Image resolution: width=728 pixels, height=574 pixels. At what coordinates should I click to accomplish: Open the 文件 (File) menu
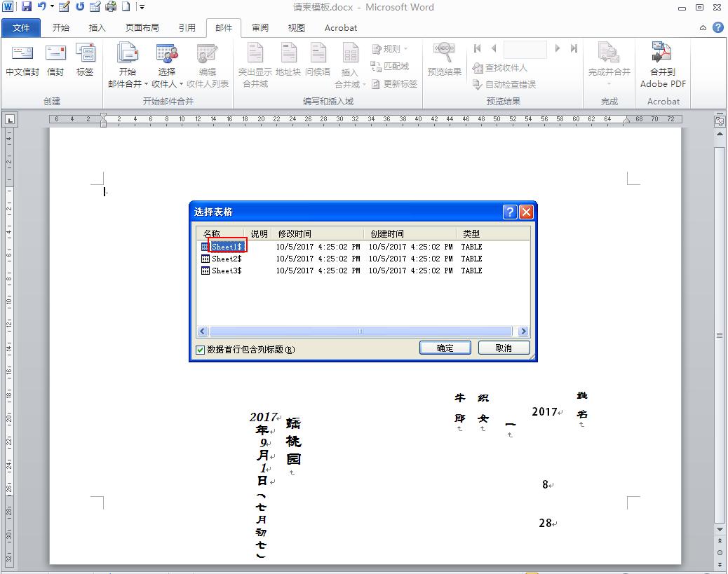pyautogui.click(x=21, y=28)
